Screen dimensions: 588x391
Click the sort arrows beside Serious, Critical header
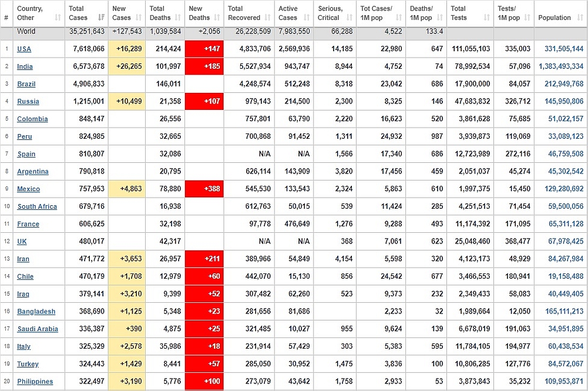pyautogui.click(x=350, y=18)
